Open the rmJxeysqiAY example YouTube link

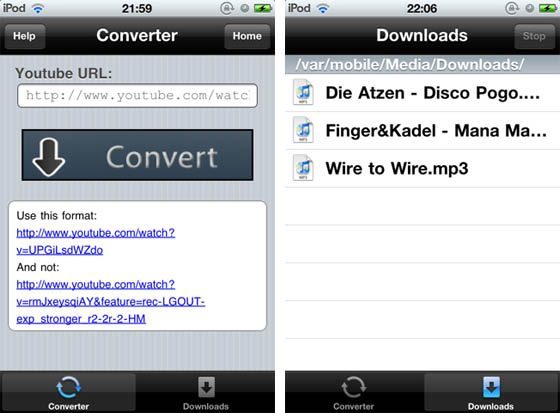(111, 302)
